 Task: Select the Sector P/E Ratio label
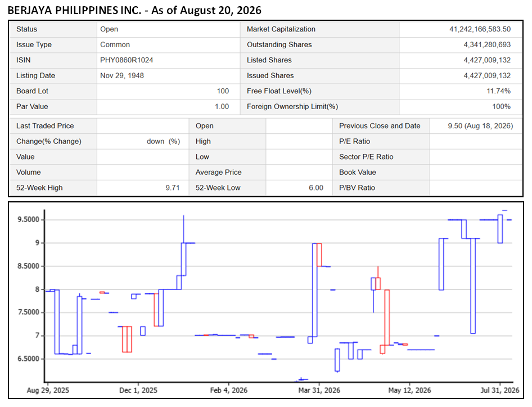(x=366, y=157)
